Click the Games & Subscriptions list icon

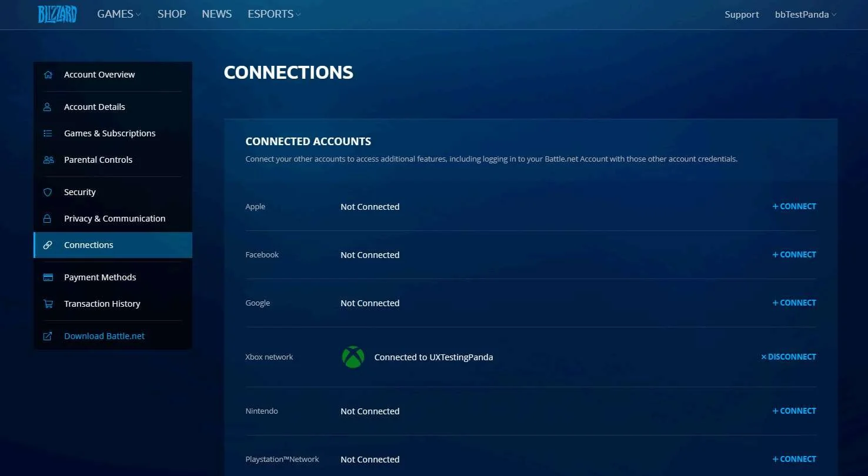pyautogui.click(x=48, y=133)
